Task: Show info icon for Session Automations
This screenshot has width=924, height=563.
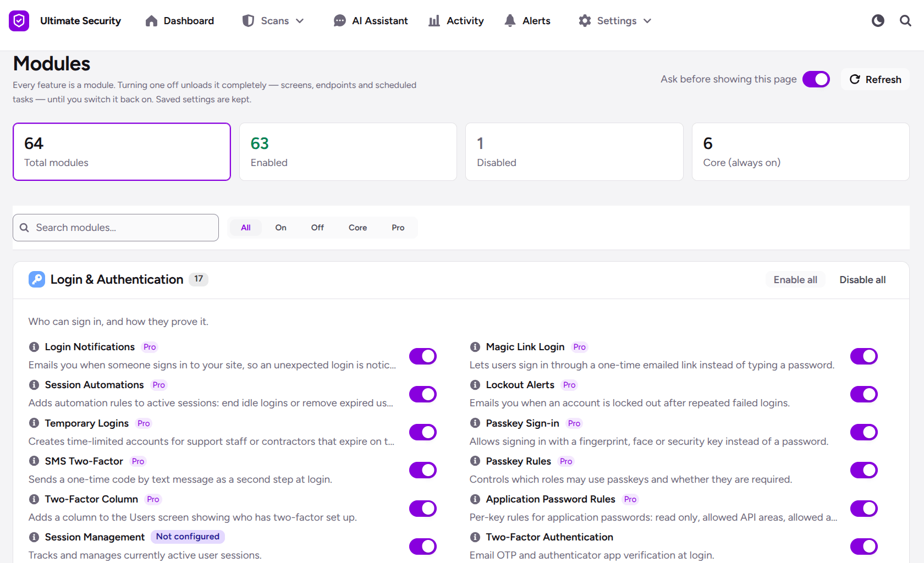Action: pos(34,385)
